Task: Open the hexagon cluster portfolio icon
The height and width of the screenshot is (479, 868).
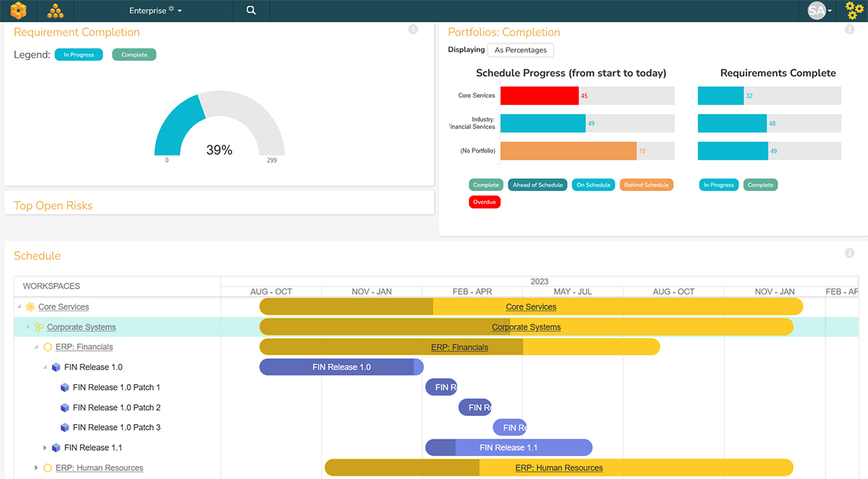Action: tap(55, 11)
